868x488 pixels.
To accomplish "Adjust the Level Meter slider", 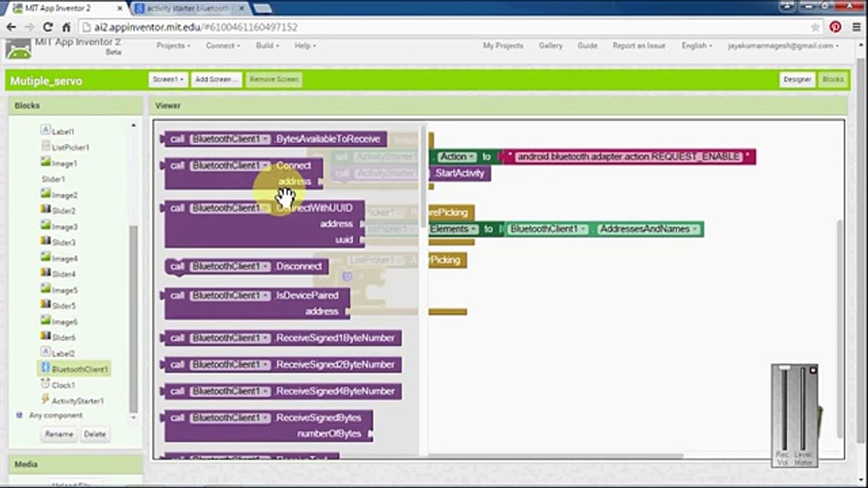I will click(803, 409).
